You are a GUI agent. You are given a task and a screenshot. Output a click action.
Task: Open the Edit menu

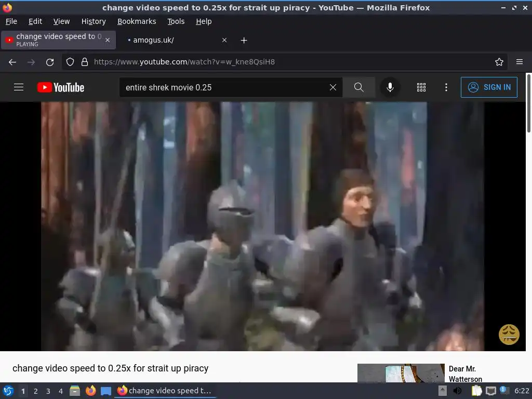click(35, 21)
